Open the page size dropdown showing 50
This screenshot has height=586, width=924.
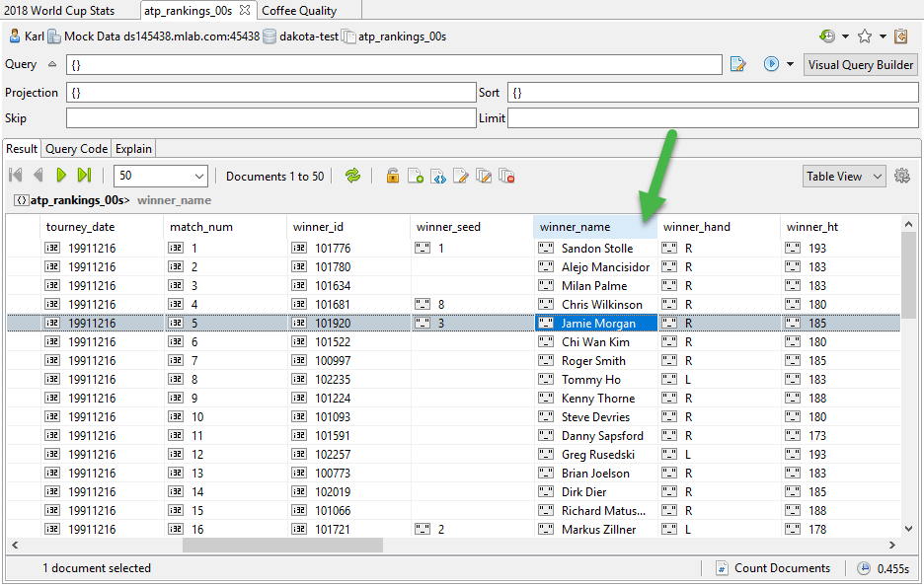(162, 176)
